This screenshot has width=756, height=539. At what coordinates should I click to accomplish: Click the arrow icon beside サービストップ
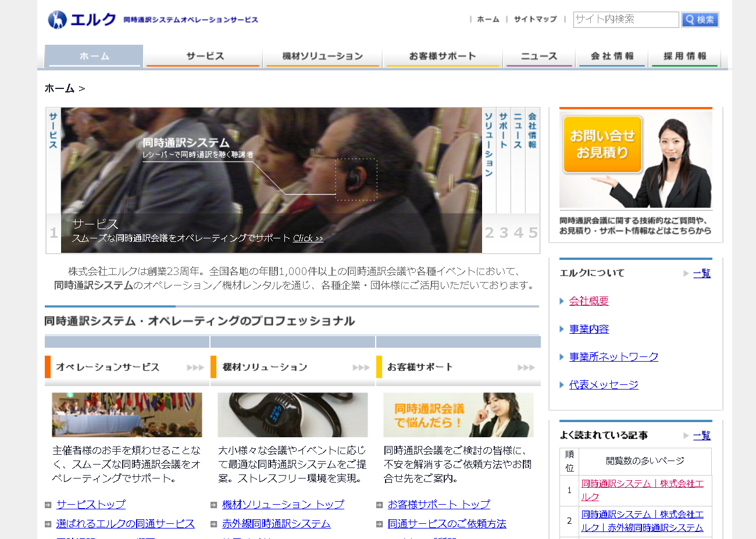tap(47, 504)
